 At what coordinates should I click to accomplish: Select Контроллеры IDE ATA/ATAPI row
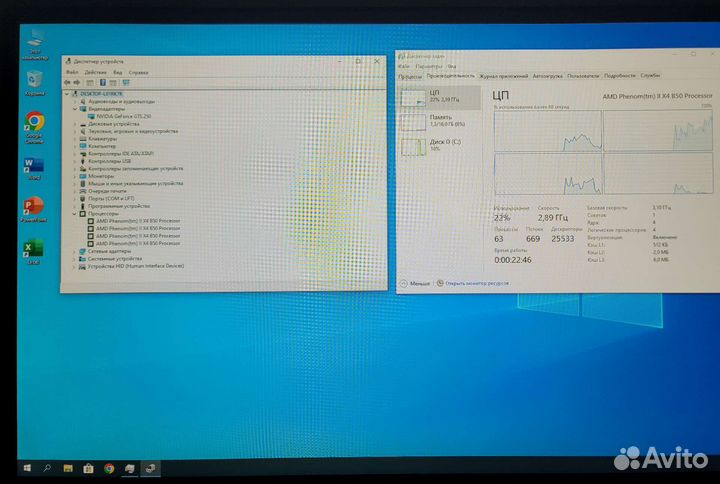(117, 153)
